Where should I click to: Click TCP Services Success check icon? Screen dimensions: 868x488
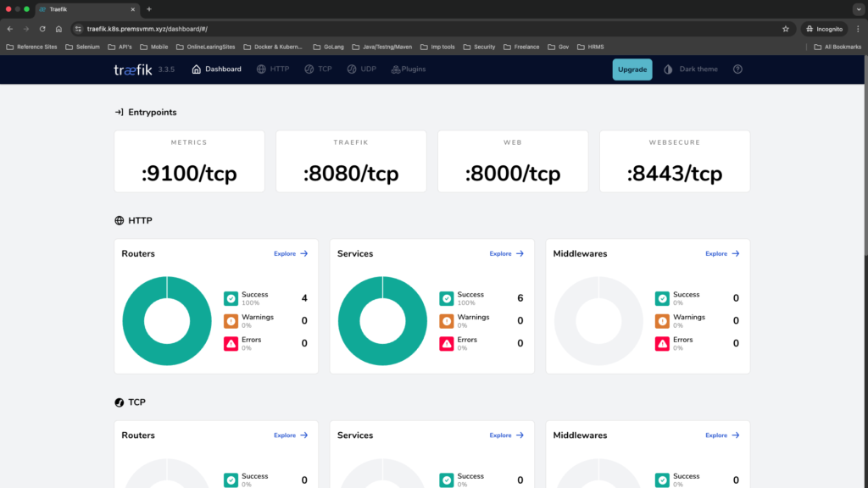point(447,480)
